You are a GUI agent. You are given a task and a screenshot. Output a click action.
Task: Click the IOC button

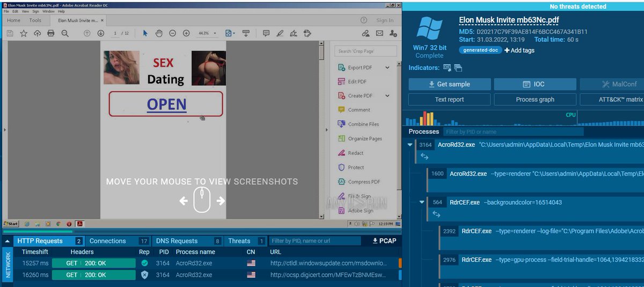[535, 84]
